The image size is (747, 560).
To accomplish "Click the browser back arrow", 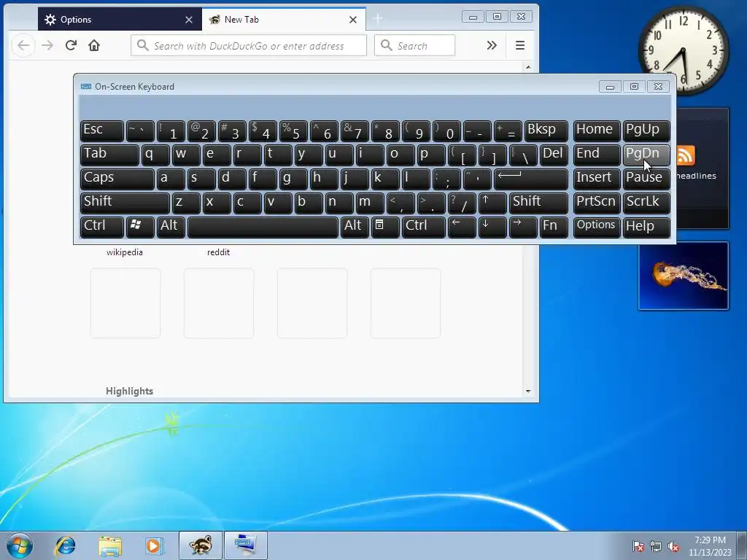I will click(x=23, y=45).
